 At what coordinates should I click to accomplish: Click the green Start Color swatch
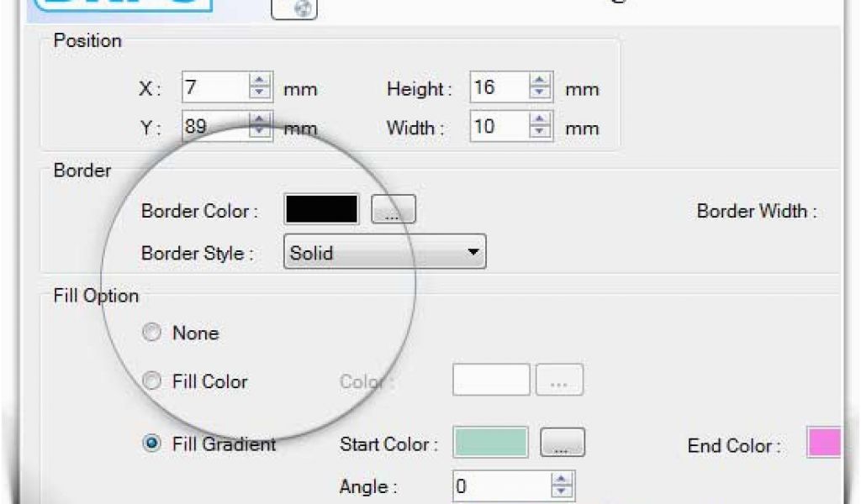(491, 443)
